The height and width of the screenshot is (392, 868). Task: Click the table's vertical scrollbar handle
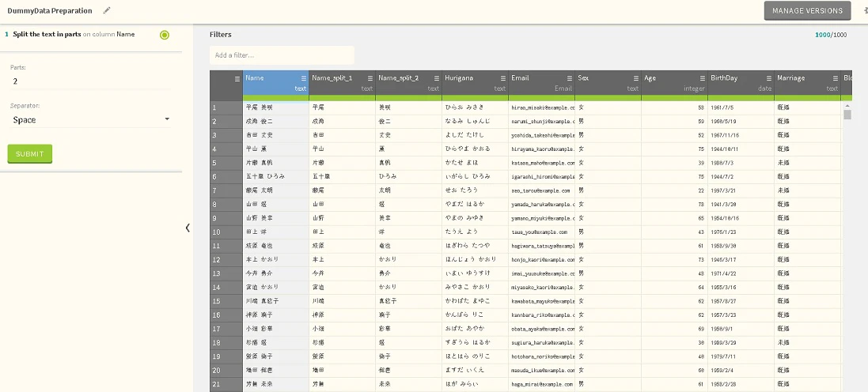point(847,115)
